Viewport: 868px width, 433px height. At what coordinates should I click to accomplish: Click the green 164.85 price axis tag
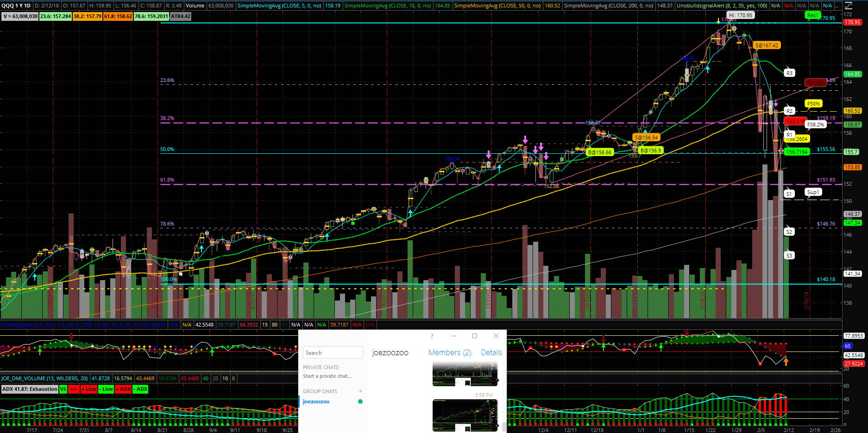tap(852, 74)
